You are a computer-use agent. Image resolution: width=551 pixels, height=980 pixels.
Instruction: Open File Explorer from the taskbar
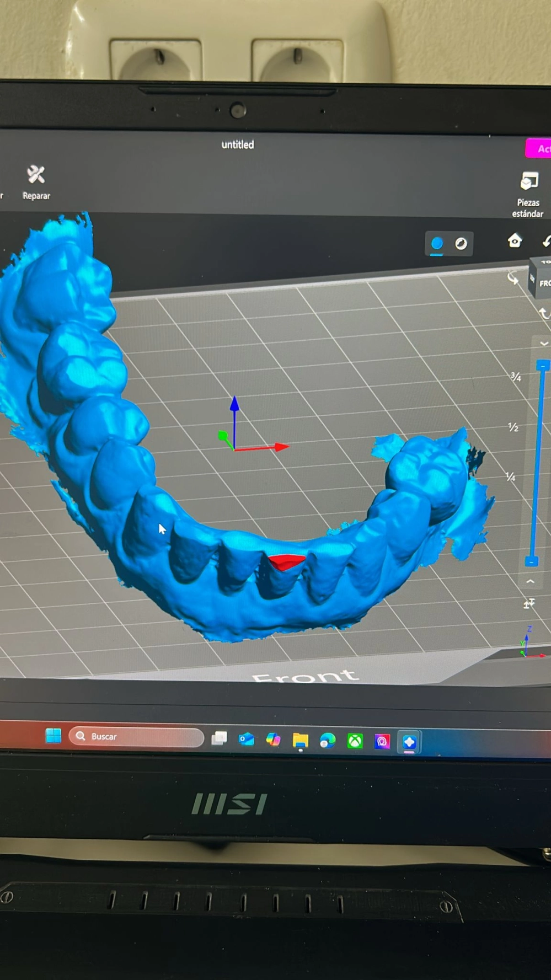[x=300, y=740]
